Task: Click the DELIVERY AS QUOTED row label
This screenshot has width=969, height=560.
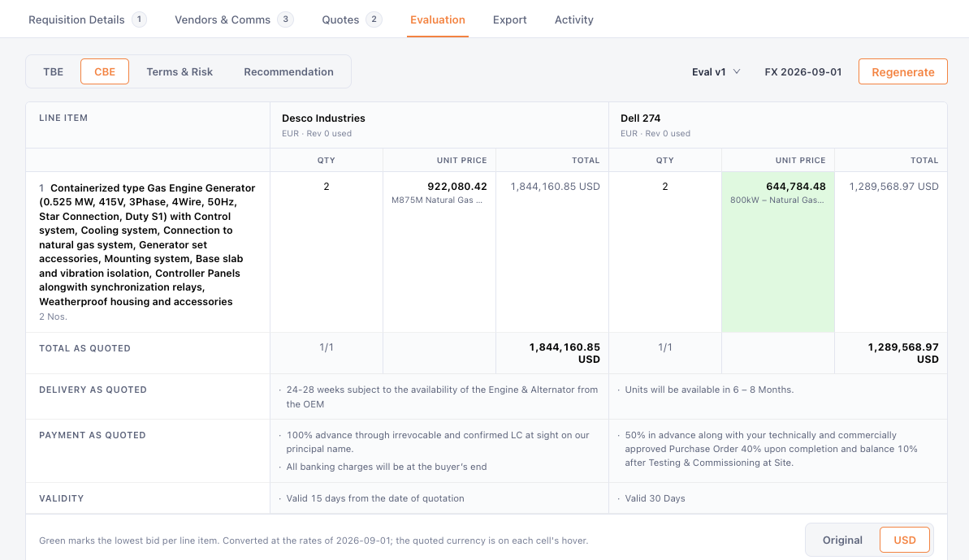Action: pyautogui.click(x=93, y=390)
